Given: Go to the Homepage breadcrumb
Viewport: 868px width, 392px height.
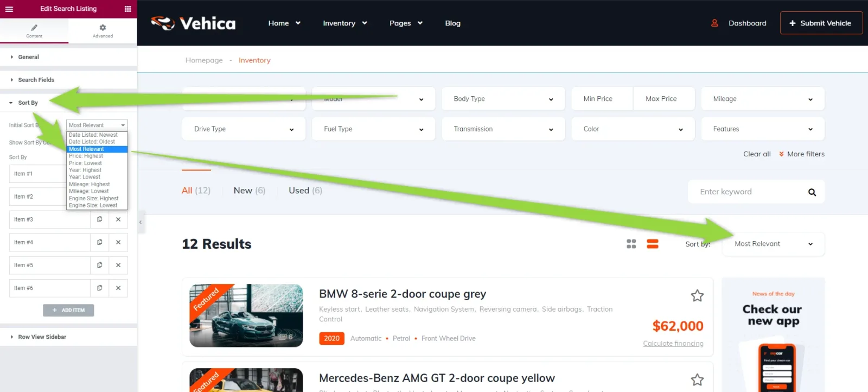Looking at the screenshot, I should coord(204,60).
